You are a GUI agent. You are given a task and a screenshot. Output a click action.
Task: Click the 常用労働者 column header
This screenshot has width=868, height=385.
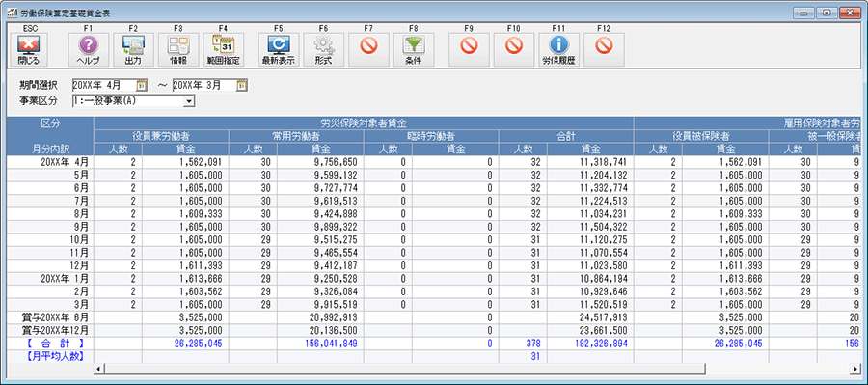pyautogui.click(x=296, y=136)
